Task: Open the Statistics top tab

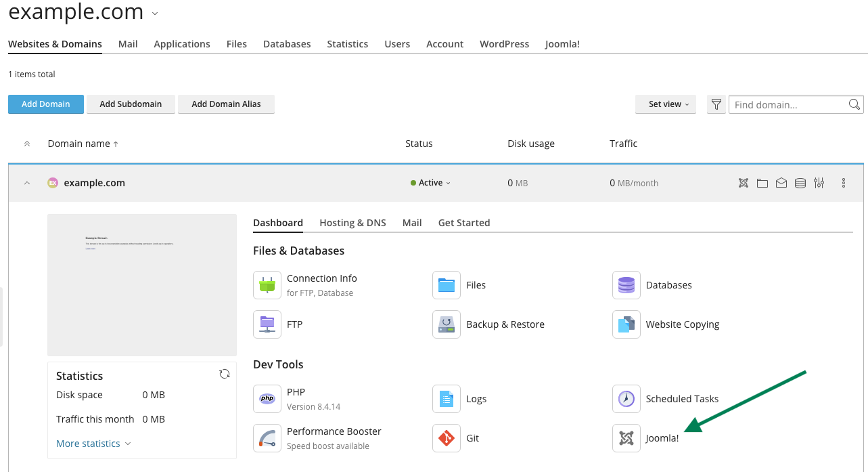Action: 348,44
